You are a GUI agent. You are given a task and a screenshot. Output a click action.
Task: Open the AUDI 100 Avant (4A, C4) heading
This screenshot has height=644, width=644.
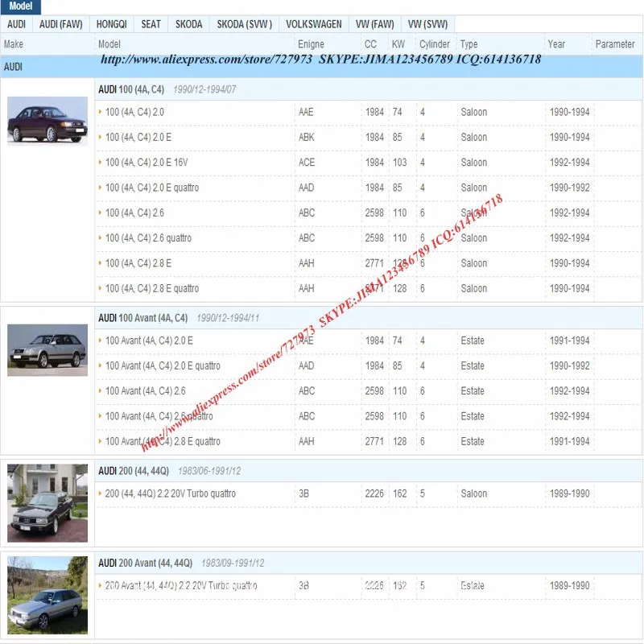[143, 318]
